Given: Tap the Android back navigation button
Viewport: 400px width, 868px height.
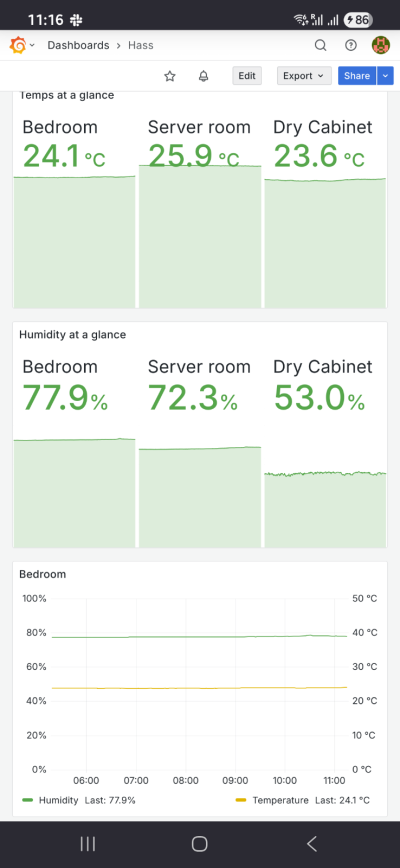Looking at the screenshot, I should 311,844.
